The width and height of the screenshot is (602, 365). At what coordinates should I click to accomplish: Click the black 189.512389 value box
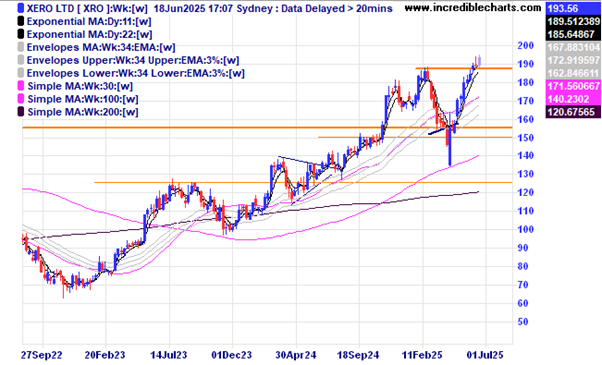click(x=573, y=21)
